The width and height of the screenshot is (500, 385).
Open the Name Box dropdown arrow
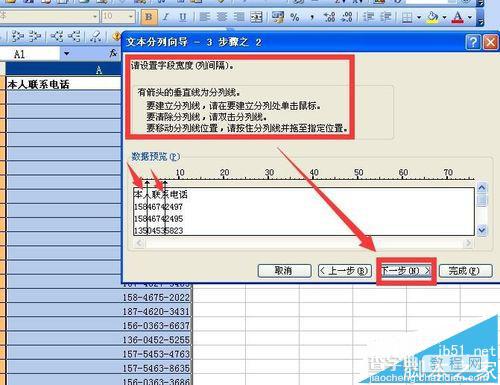(66, 53)
